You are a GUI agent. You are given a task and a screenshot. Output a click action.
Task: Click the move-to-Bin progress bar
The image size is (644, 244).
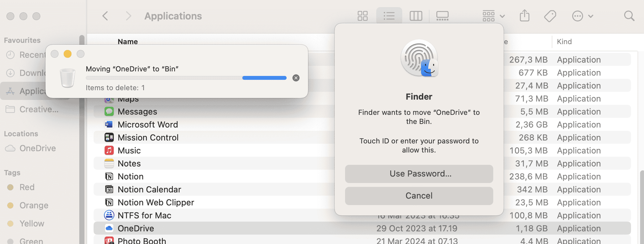pyautogui.click(x=186, y=78)
